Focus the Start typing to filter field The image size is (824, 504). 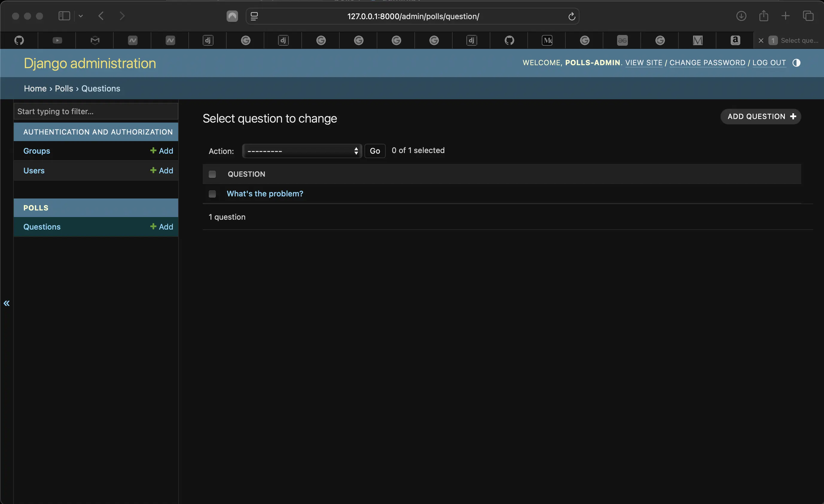pyautogui.click(x=96, y=112)
